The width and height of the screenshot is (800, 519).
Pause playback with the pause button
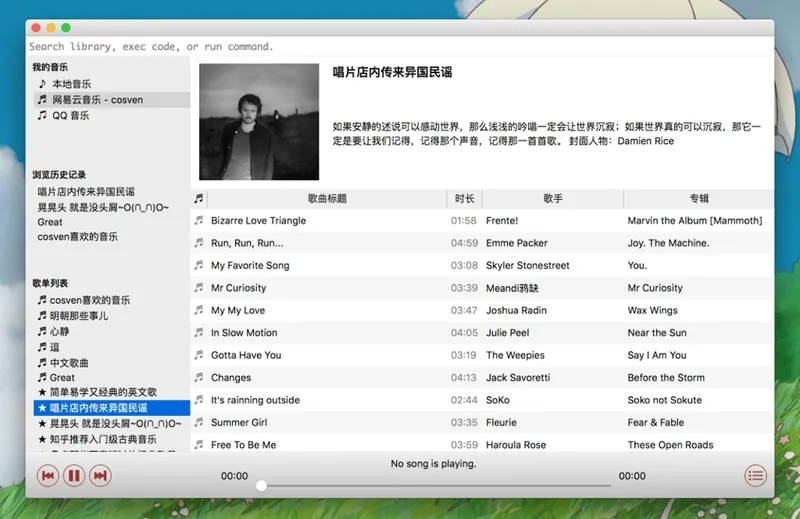point(74,476)
